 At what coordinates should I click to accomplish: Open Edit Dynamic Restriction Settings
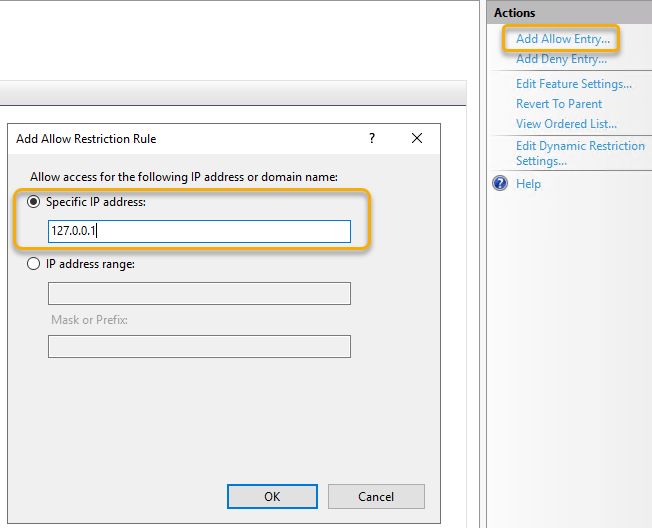pyautogui.click(x=580, y=153)
